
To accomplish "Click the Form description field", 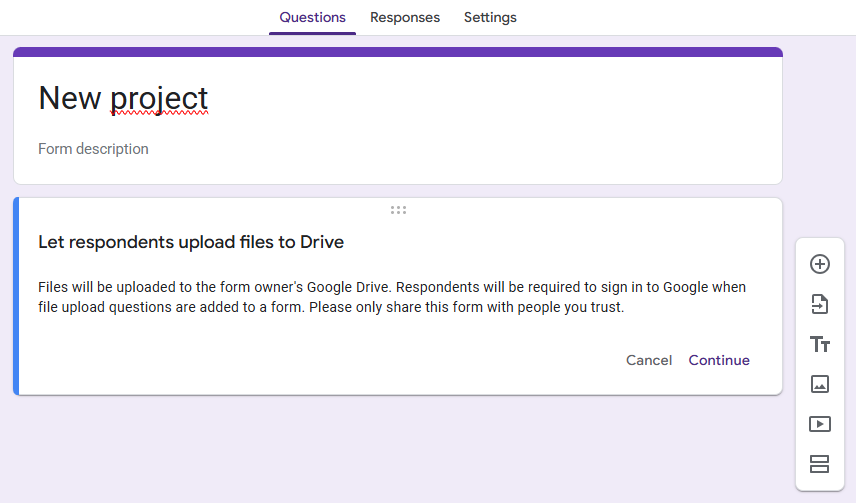I will (x=93, y=149).
